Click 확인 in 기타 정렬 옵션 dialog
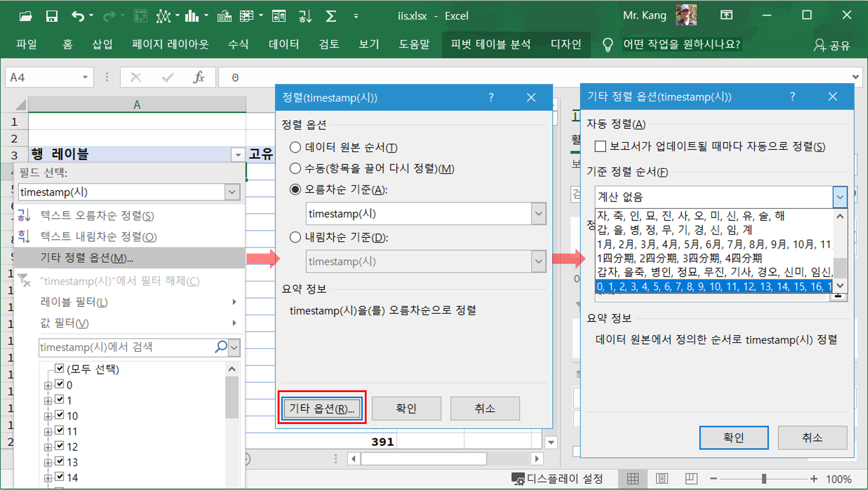 733,437
